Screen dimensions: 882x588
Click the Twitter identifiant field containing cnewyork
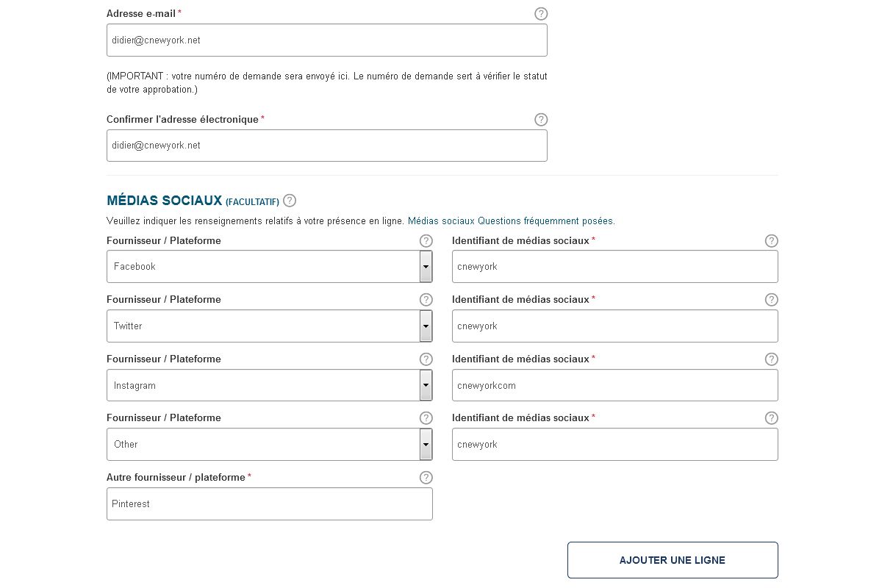(614, 326)
